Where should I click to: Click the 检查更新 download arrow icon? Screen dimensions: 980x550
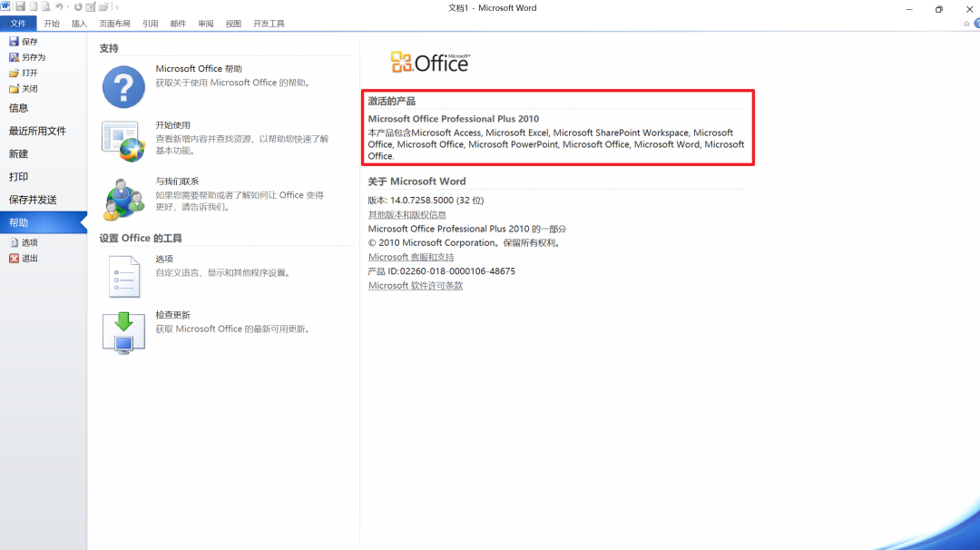pyautogui.click(x=123, y=332)
